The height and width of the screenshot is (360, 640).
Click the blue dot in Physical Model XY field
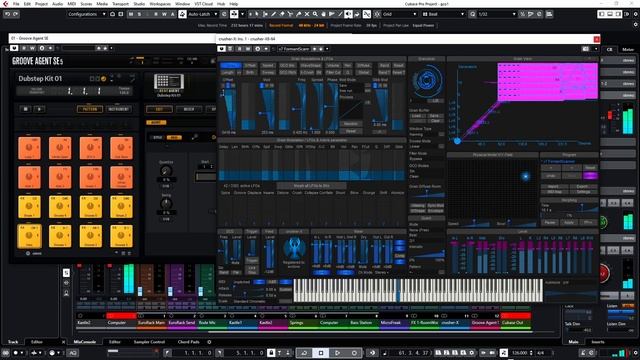coord(525,176)
